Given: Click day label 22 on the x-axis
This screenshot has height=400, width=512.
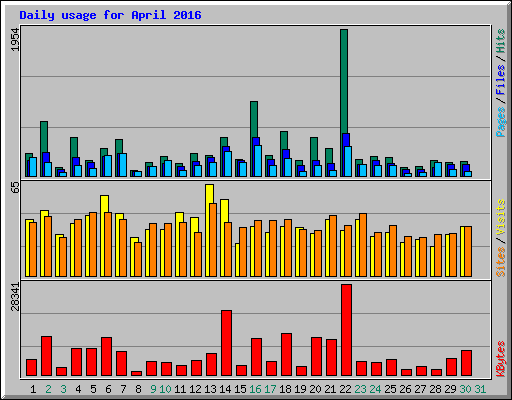Looking at the screenshot, I should [345, 389].
